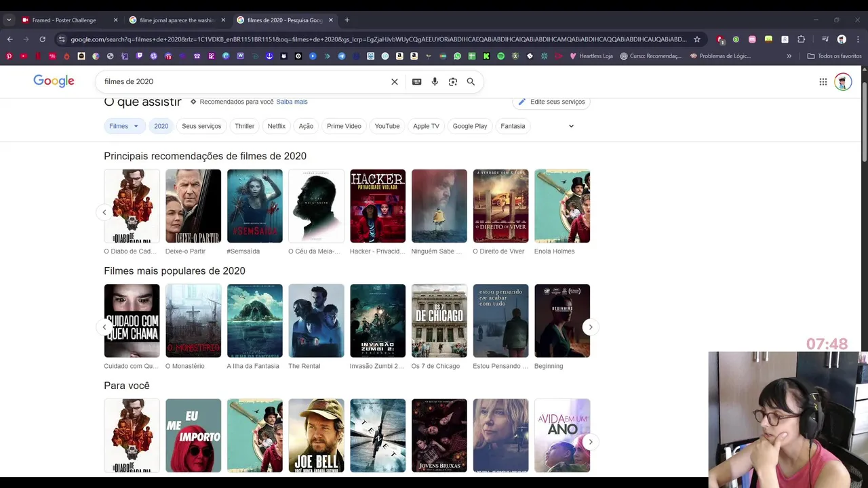Open the Problemas de Lógic... bookmark
The height and width of the screenshot is (488, 868).
coord(720,56)
